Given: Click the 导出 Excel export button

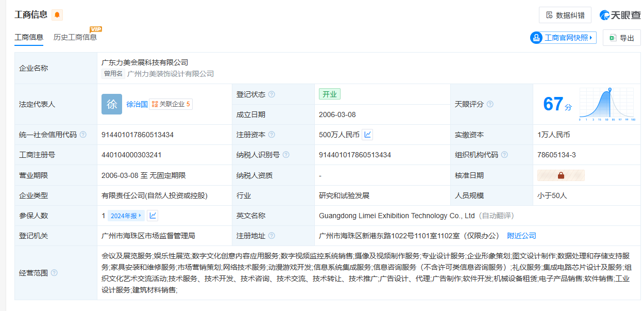Looking at the screenshot, I should pos(621,38).
